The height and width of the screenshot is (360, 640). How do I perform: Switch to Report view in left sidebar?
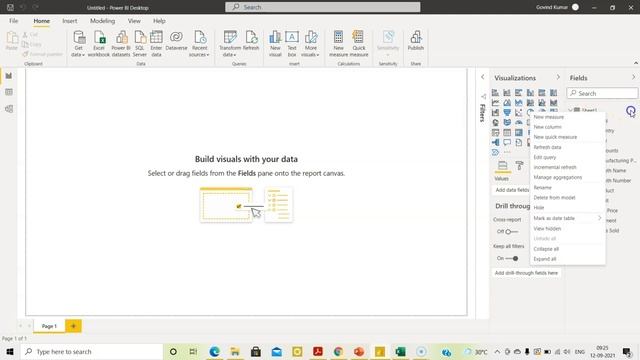pos(9,76)
